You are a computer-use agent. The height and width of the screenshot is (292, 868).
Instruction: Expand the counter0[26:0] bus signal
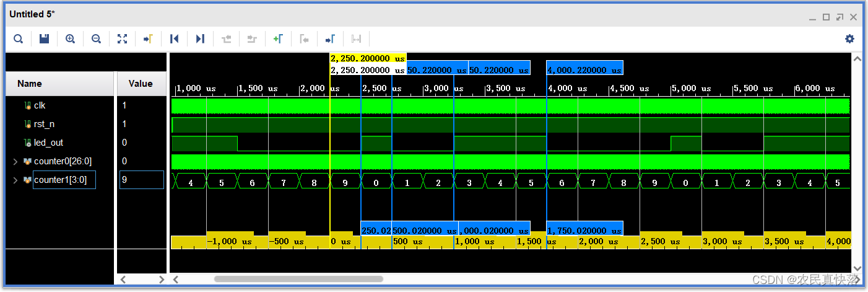tap(15, 162)
